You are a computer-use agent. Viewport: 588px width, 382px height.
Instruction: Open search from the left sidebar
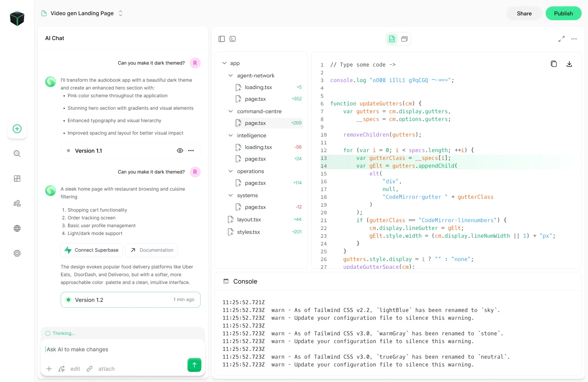tap(17, 154)
